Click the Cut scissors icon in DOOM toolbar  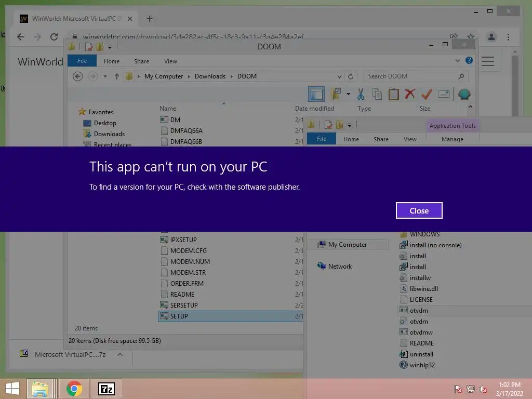[x=361, y=94]
